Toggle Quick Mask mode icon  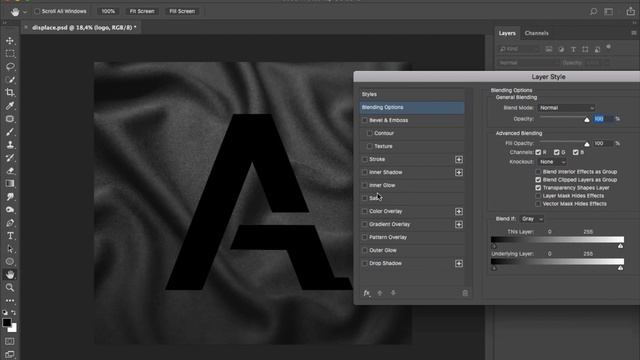[10, 341]
